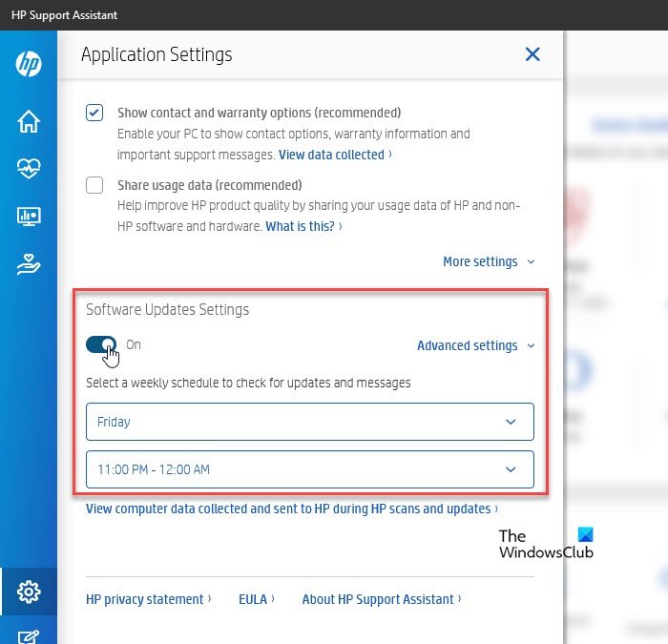Open HP privacy statement link
This screenshot has width=668, height=644.
pos(148,599)
